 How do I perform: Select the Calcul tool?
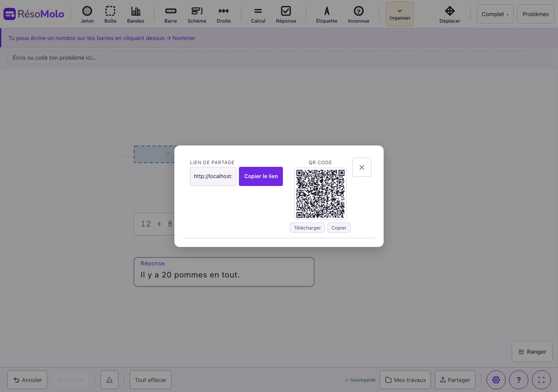(x=258, y=14)
